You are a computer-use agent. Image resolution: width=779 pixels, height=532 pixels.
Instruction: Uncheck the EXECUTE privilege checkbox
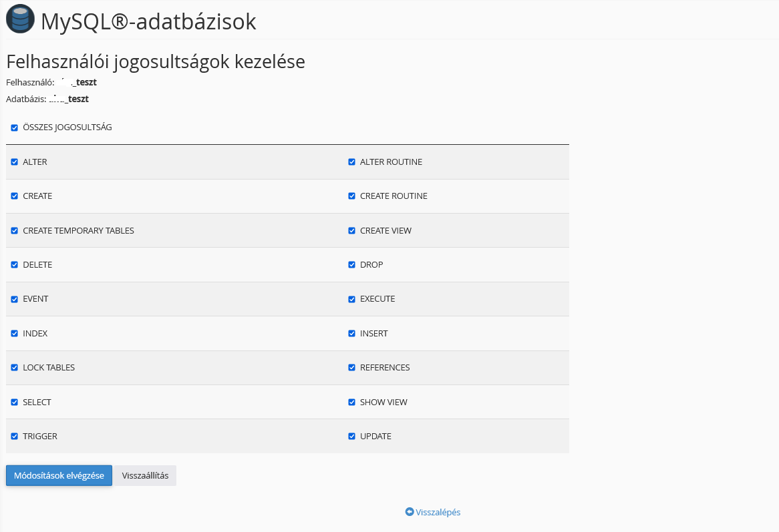pos(351,299)
